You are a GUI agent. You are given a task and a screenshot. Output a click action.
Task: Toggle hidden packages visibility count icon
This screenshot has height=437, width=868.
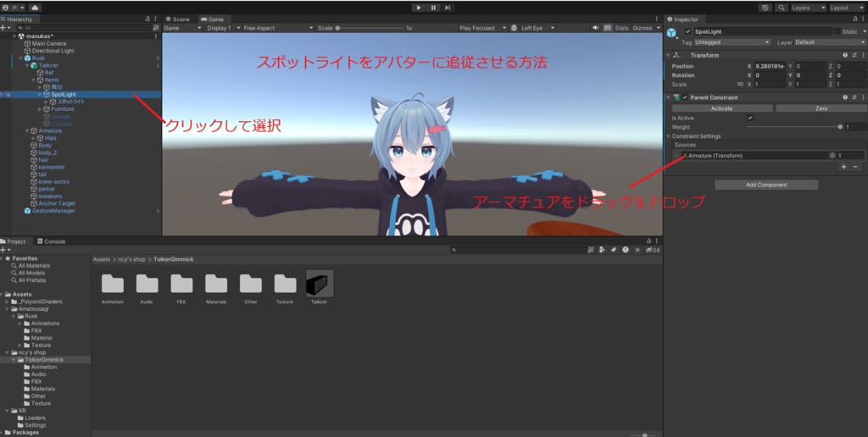coord(653,250)
